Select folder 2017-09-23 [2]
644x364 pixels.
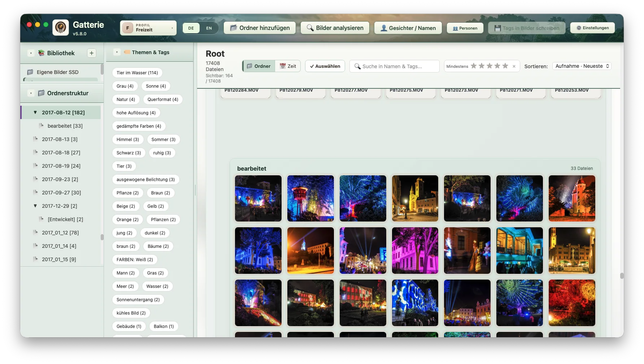60,179
